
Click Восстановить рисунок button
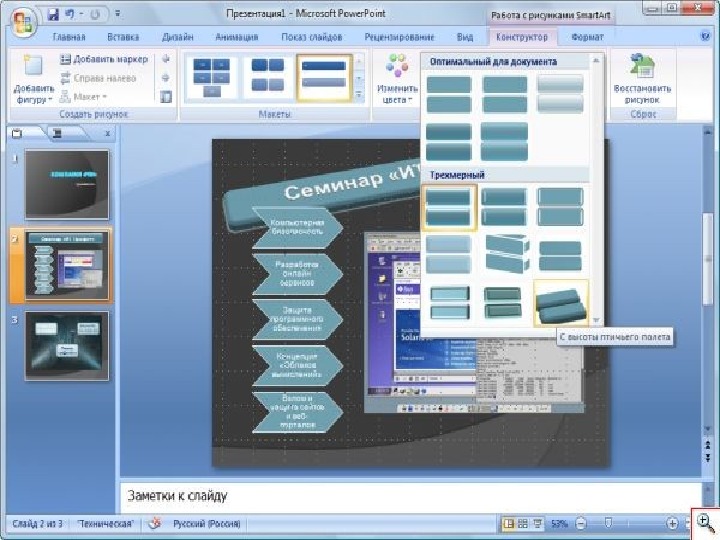point(642,79)
